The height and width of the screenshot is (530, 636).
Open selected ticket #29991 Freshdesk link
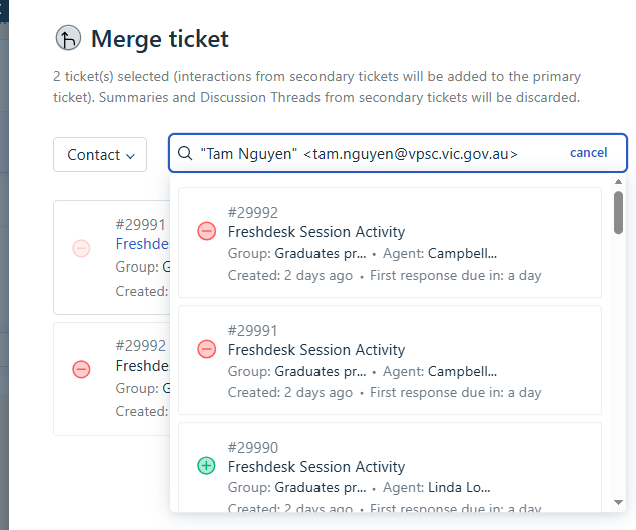[142, 244]
